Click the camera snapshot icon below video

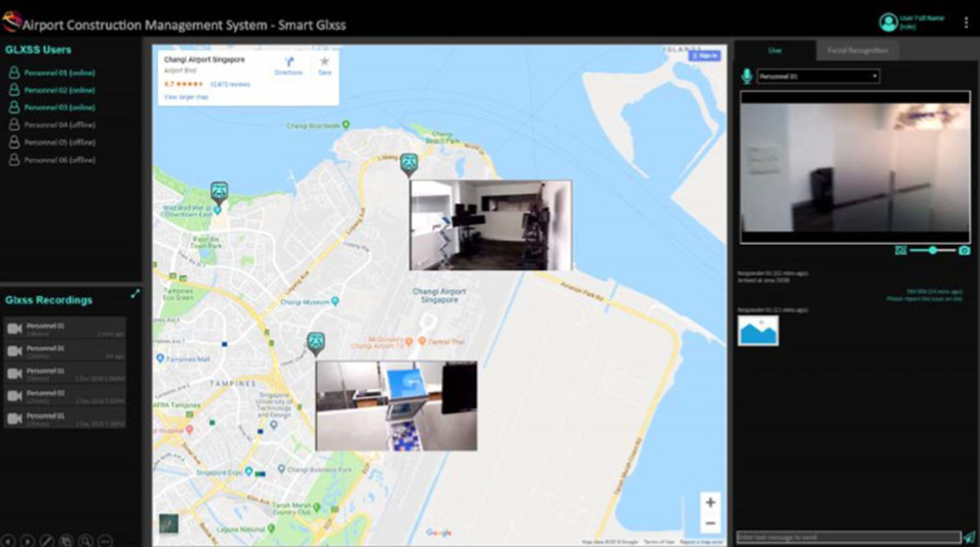coord(964,251)
